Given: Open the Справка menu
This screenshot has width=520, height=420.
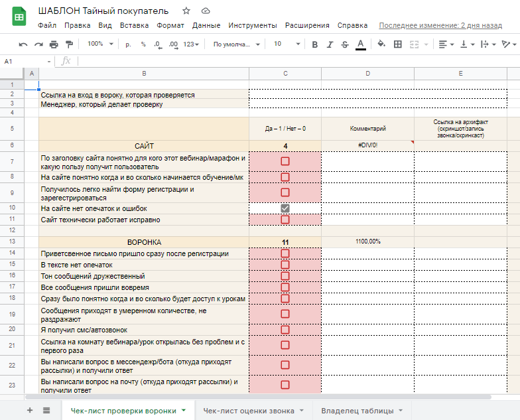Looking at the screenshot, I should (352, 25).
